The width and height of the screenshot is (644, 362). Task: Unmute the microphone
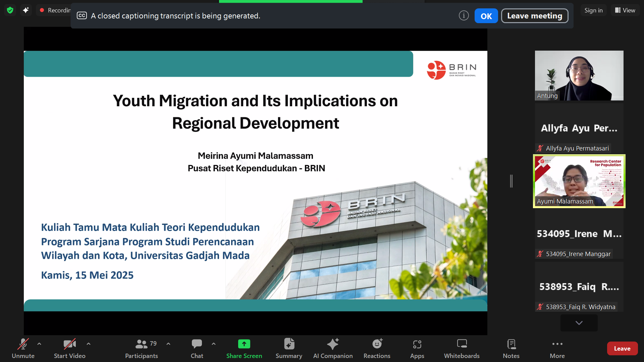tap(23, 349)
